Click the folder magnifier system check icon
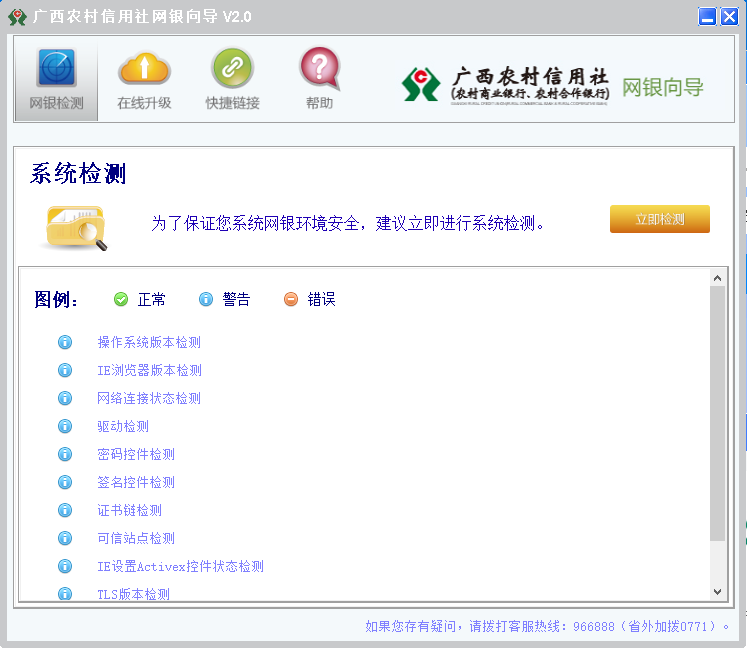The height and width of the screenshot is (649, 747). pyautogui.click(x=76, y=228)
